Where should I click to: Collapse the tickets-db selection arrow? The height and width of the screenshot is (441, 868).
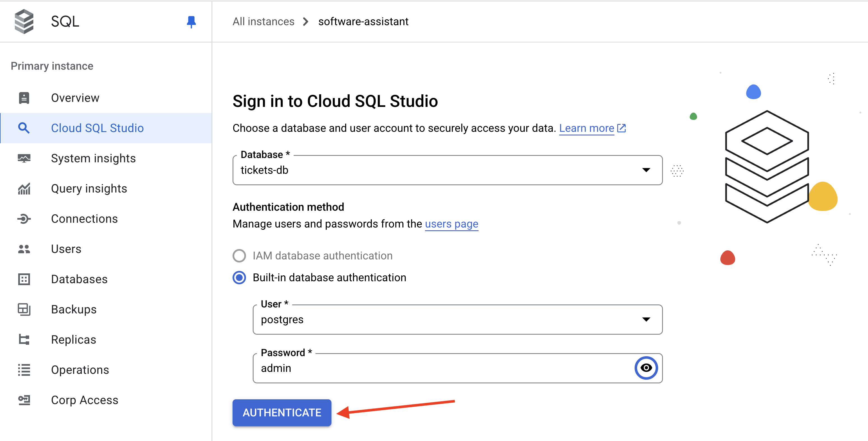point(646,170)
